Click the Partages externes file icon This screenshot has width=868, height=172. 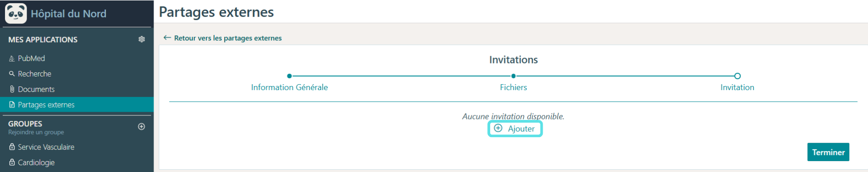click(x=12, y=105)
